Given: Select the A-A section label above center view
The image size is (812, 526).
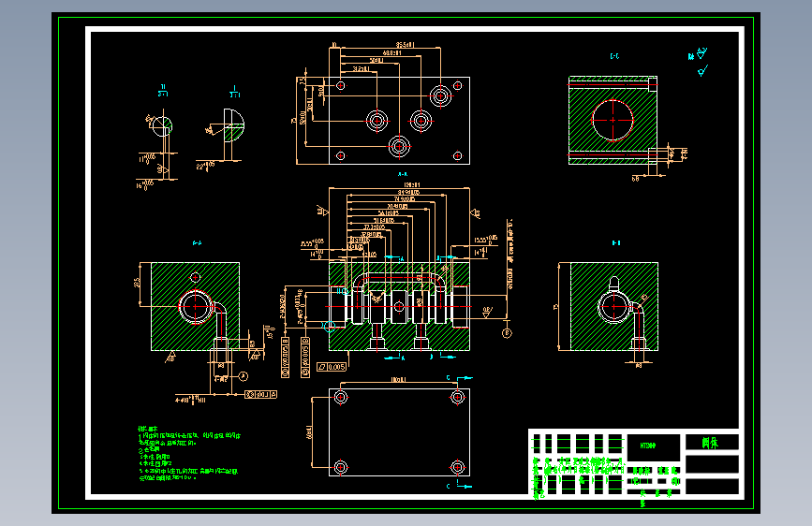Looking at the screenshot, I should click(x=403, y=174).
